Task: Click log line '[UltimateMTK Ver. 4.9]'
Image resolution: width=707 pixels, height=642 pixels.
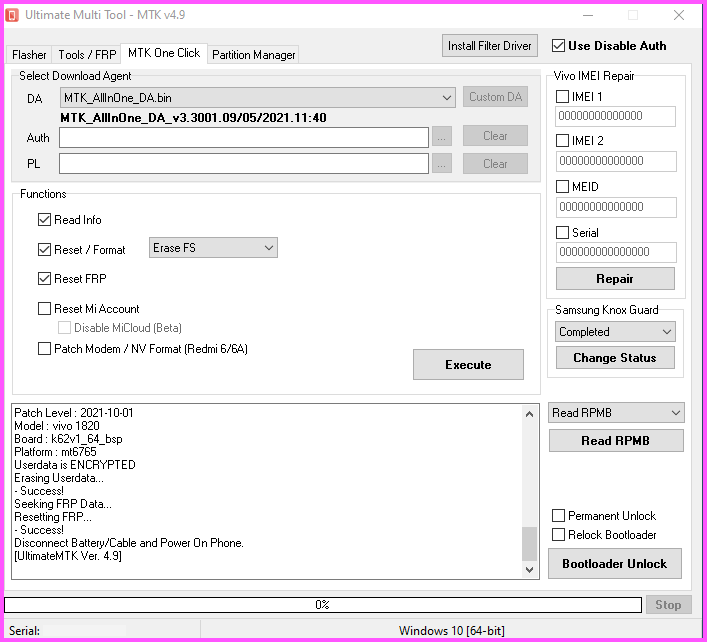Action: pos(68,556)
